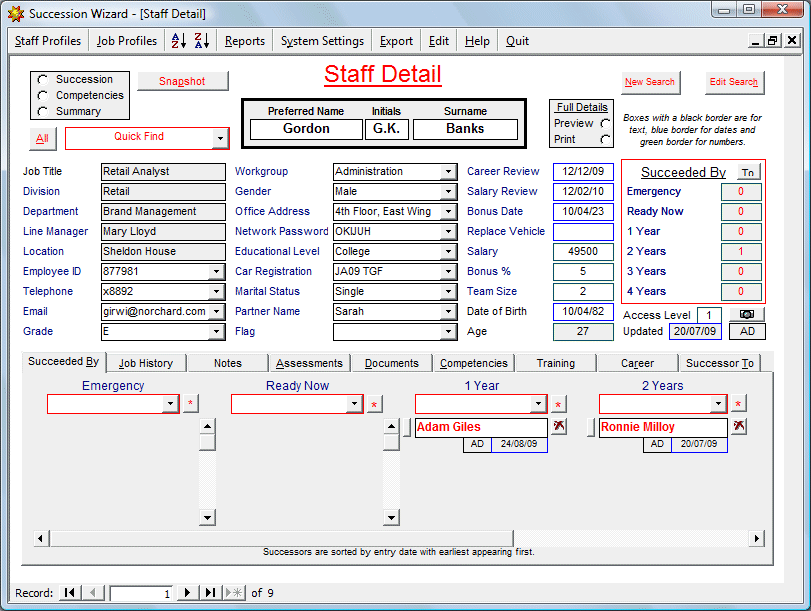Select the Competencies radio option
This screenshot has height=611, width=811.
(x=42, y=95)
